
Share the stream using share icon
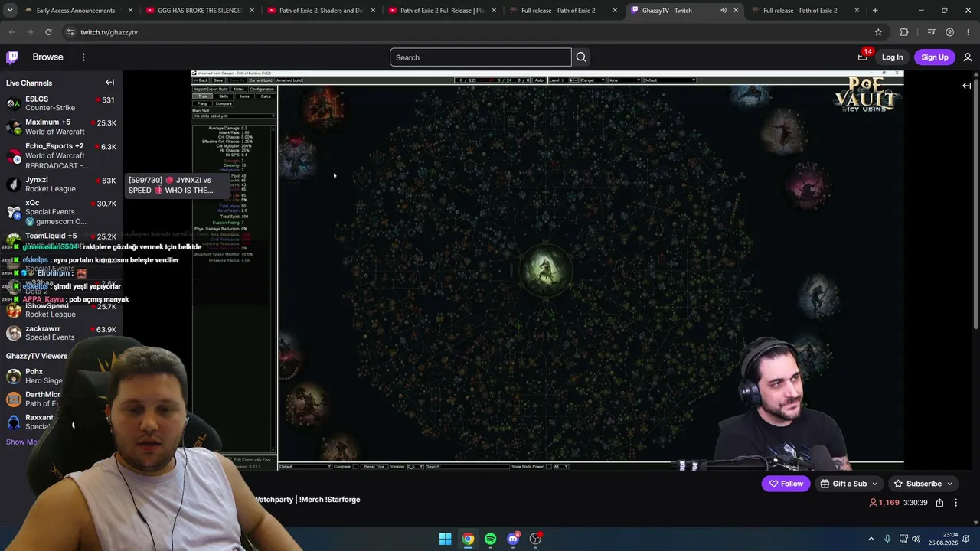click(x=939, y=503)
